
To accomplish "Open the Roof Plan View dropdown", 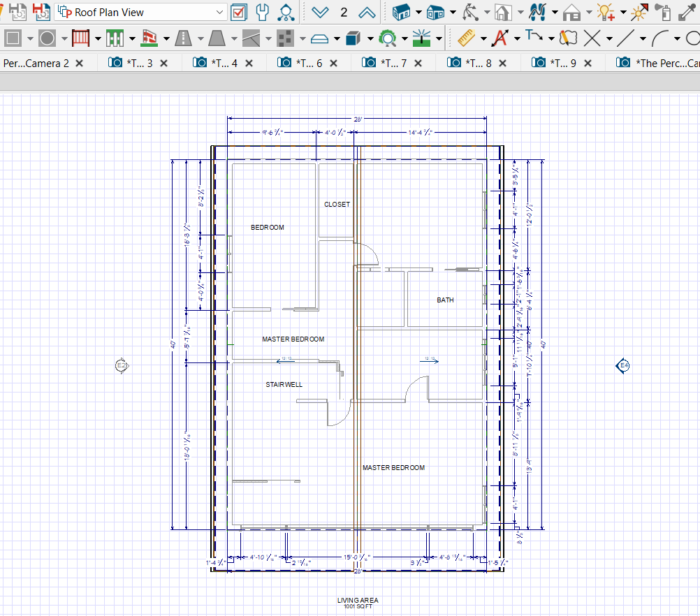I will pos(219,13).
